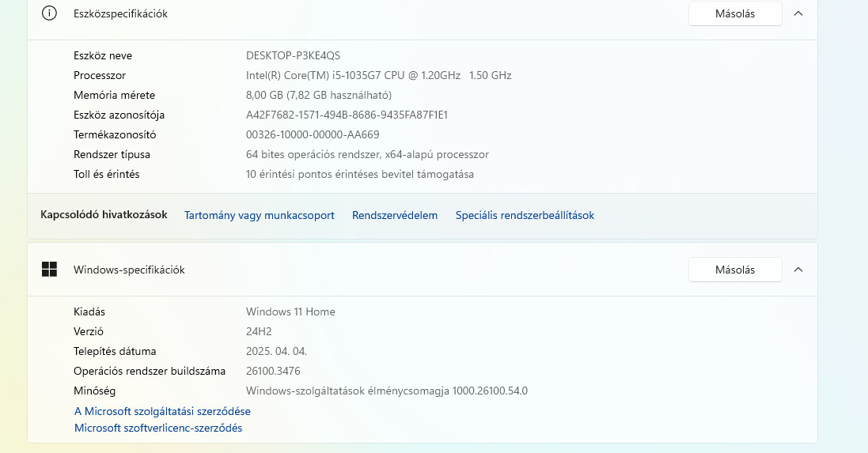Click the Windows-specifikációk header title
The width and height of the screenshot is (868, 453).
click(x=129, y=270)
